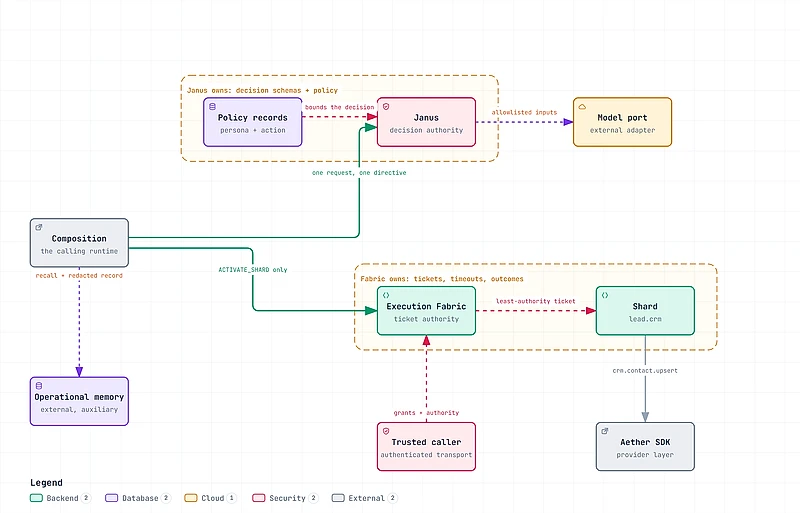Select the Model port external adapter node
This screenshot has height=513, width=800.
(x=622, y=122)
